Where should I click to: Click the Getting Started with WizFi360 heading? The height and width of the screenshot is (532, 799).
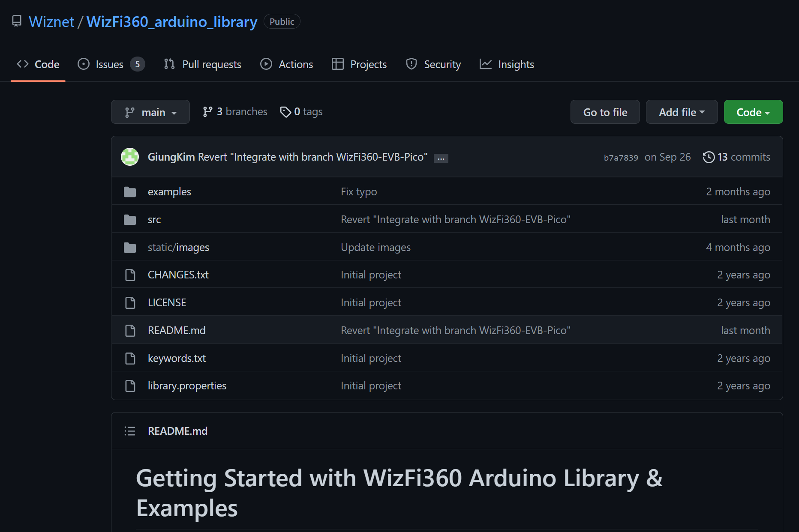pos(399,493)
